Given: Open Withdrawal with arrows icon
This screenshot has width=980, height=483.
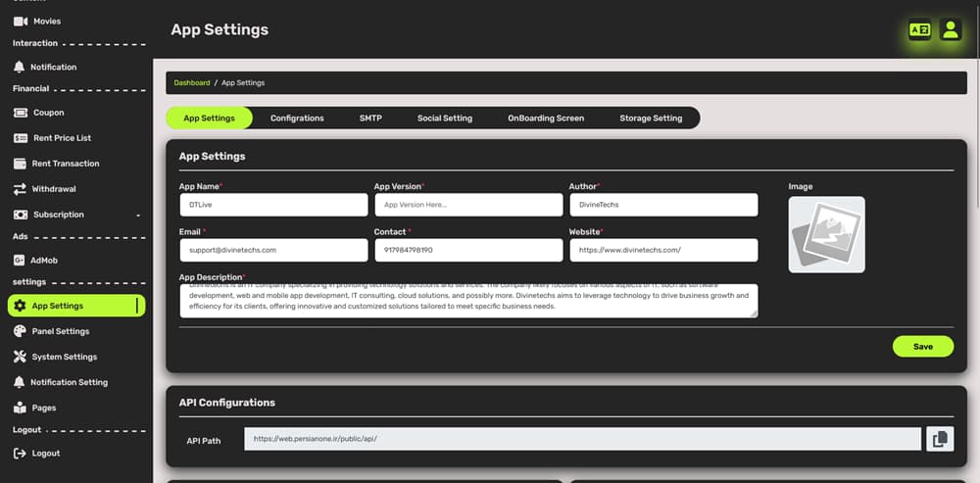Looking at the screenshot, I should click(x=21, y=189).
